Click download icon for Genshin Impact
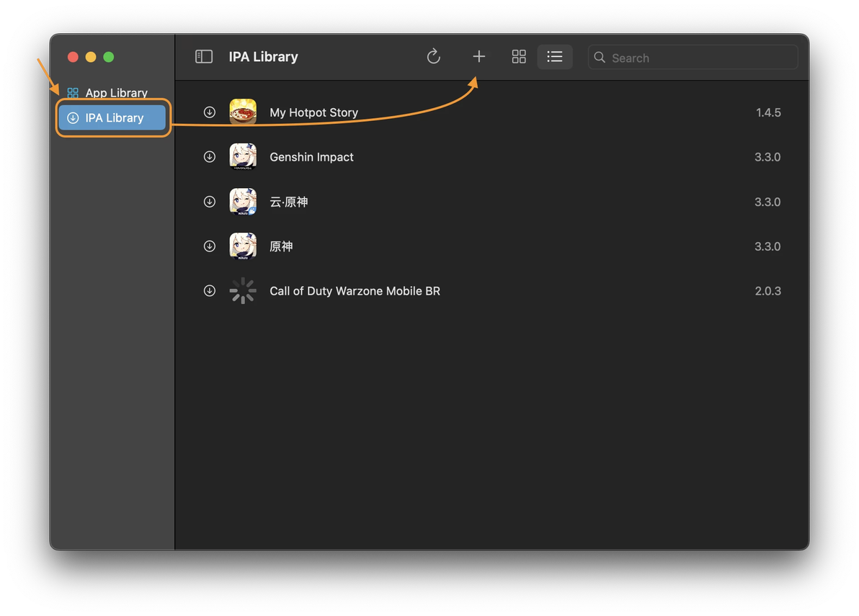Screen dimensions: 859x616 click(x=209, y=156)
